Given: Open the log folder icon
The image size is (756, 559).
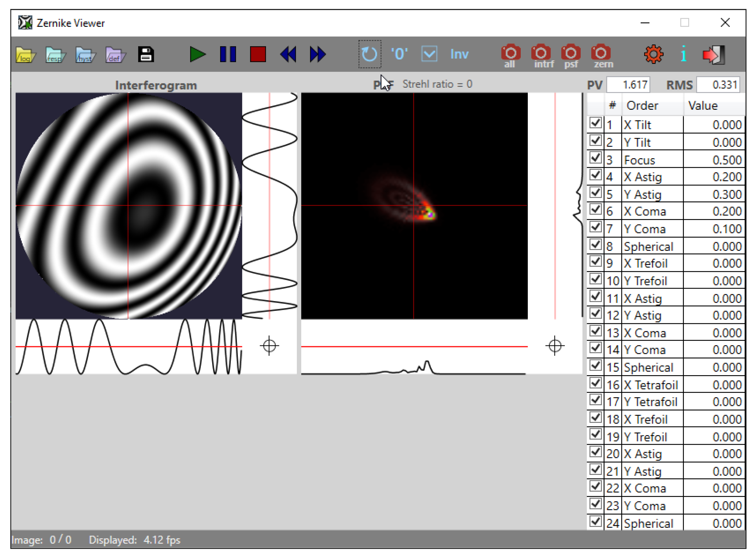Looking at the screenshot, I should [x=26, y=55].
